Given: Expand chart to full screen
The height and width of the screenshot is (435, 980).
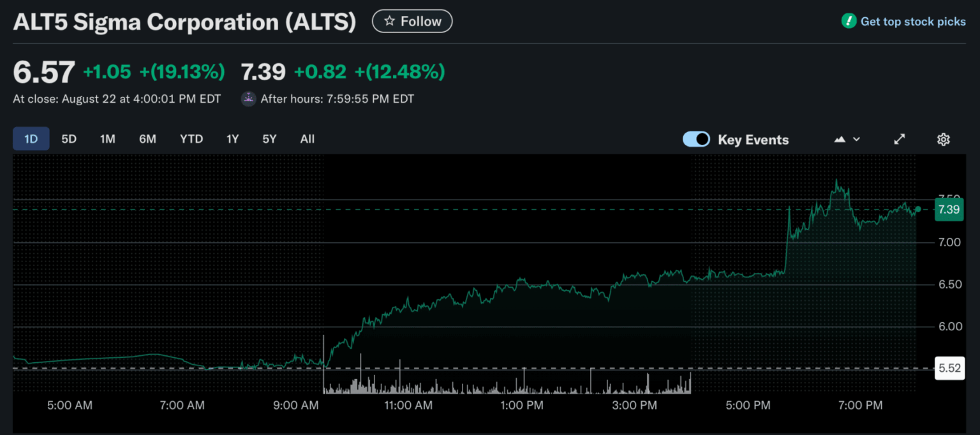Looking at the screenshot, I should [900, 140].
